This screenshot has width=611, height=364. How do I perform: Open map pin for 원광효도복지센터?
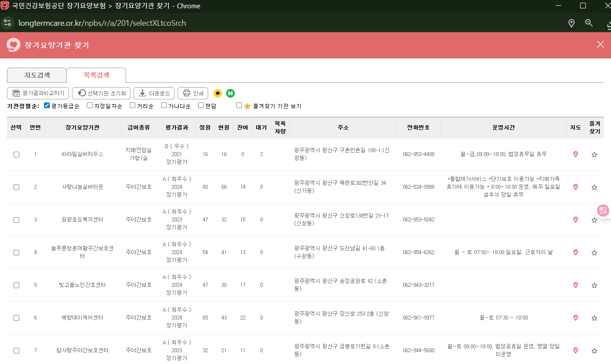[575, 220]
